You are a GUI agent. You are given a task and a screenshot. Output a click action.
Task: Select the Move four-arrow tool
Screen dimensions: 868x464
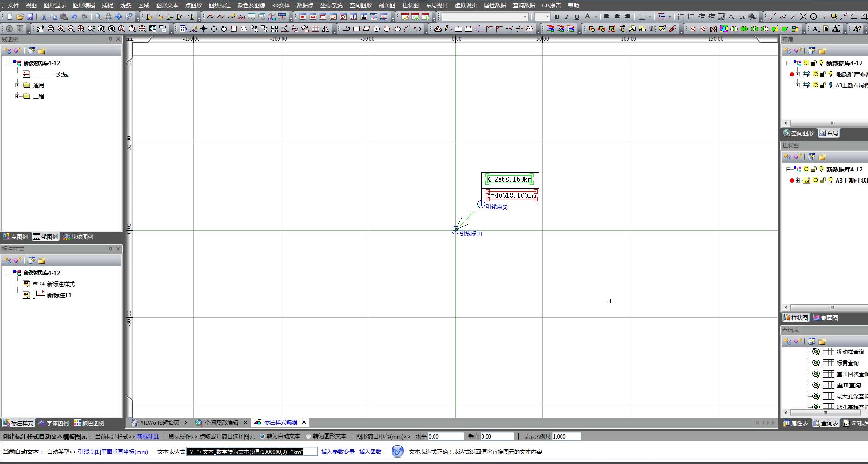[x=214, y=29]
